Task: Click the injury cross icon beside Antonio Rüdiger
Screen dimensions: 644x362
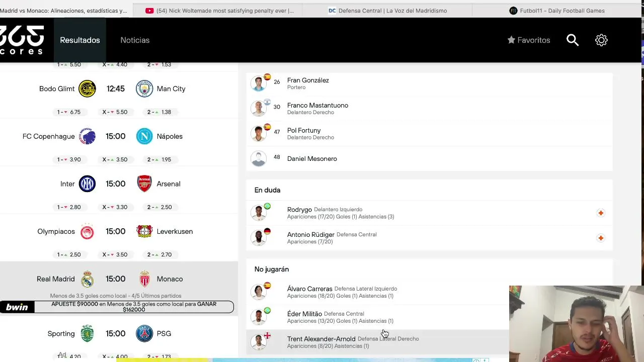Action: [x=601, y=238]
